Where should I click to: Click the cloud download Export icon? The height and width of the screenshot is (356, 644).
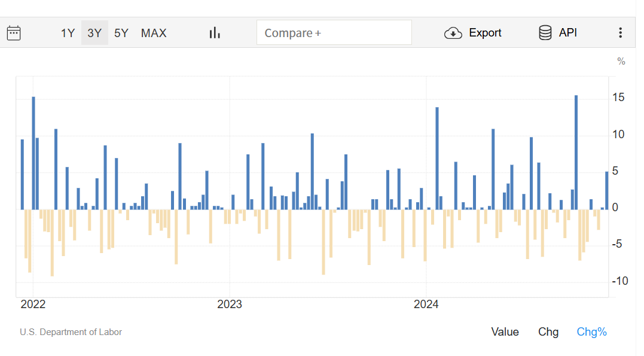(453, 33)
